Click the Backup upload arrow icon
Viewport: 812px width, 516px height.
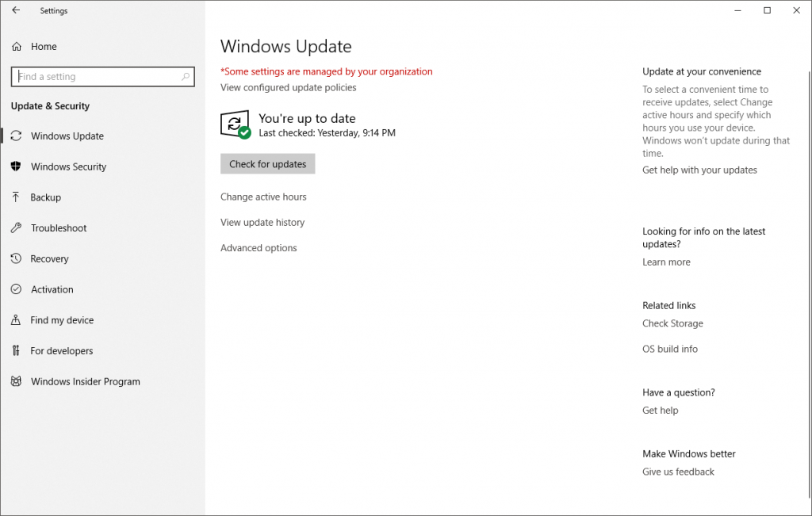pyautogui.click(x=16, y=197)
